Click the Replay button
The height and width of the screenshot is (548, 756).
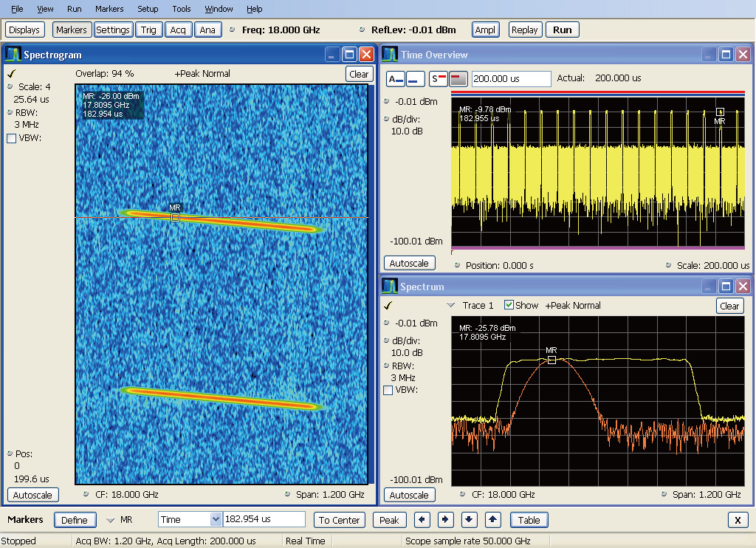[x=525, y=30]
